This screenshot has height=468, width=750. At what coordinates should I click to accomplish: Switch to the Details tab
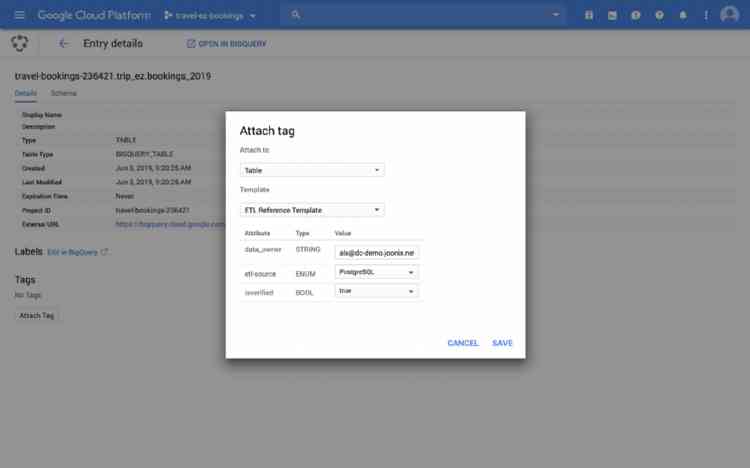25,93
